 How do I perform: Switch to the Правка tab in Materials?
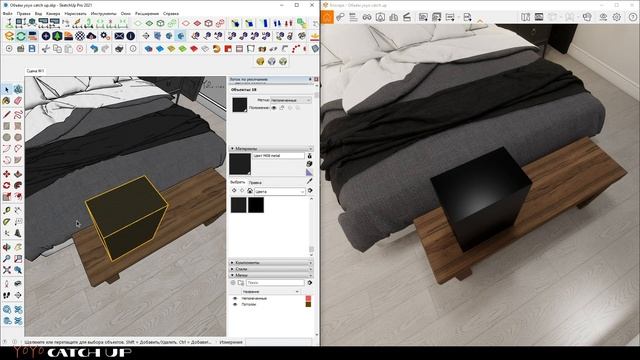coord(255,182)
